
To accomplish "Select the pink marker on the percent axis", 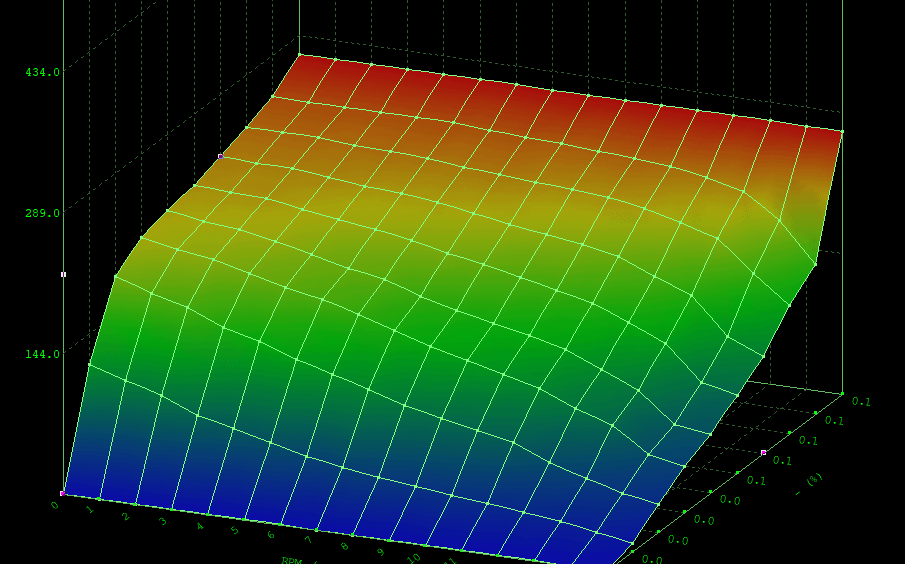I will point(764,453).
